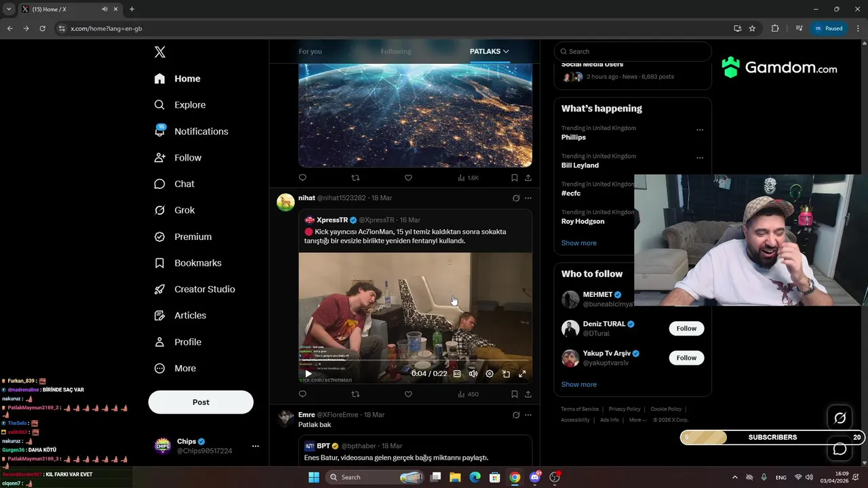The width and height of the screenshot is (868, 488).
Task: Open Chips account options menu
Action: click(256, 446)
